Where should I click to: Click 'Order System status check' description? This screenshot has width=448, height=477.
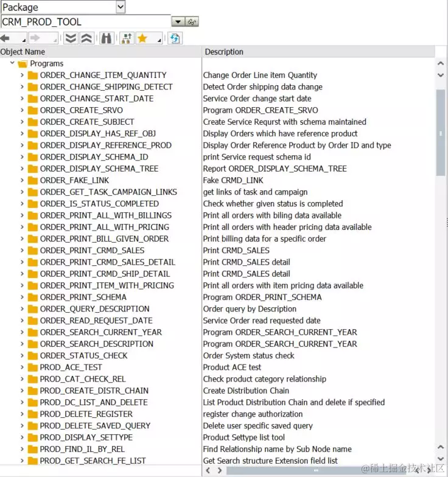[x=248, y=355]
